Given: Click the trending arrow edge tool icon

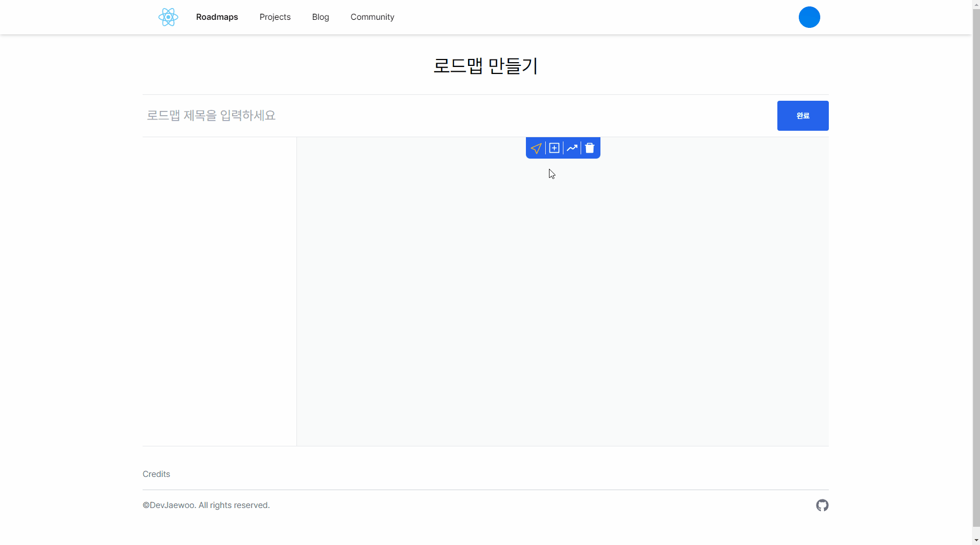Looking at the screenshot, I should [x=572, y=148].
